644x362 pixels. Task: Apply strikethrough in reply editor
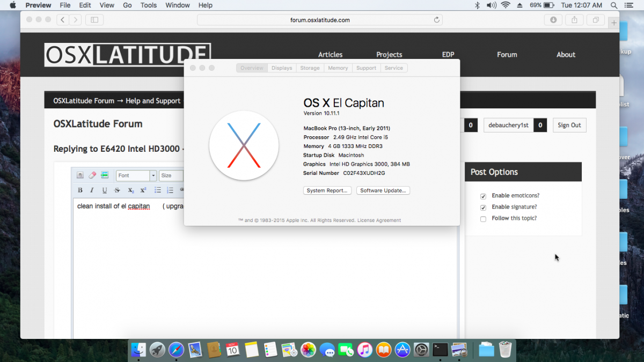pyautogui.click(x=117, y=190)
